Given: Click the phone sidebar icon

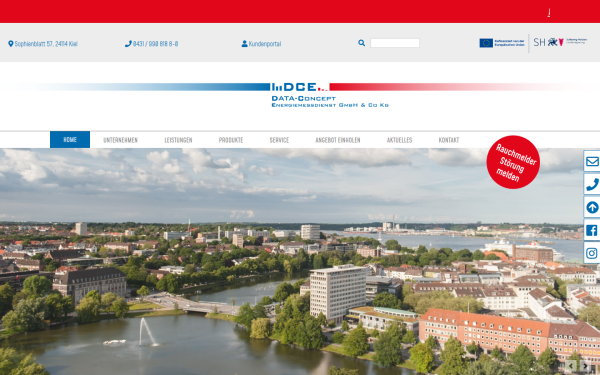Looking at the screenshot, I should click(592, 184).
